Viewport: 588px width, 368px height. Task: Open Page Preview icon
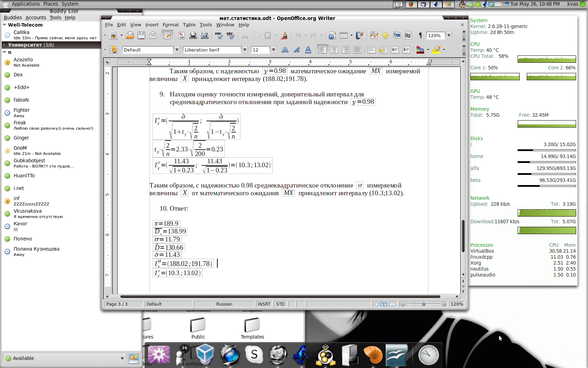point(205,35)
